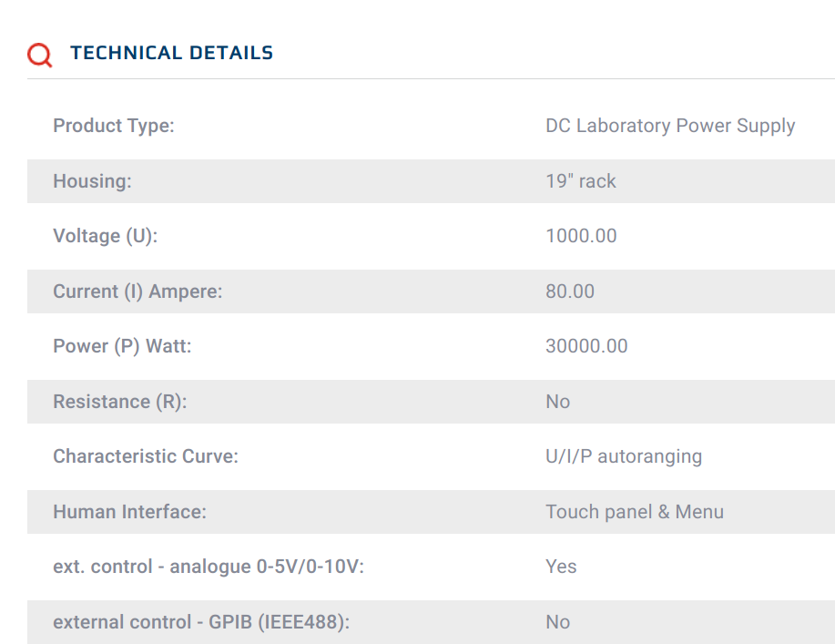Screen dimensions: 835x644
Task: Select the Power (P) Watt label
Action: (x=122, y=346)
